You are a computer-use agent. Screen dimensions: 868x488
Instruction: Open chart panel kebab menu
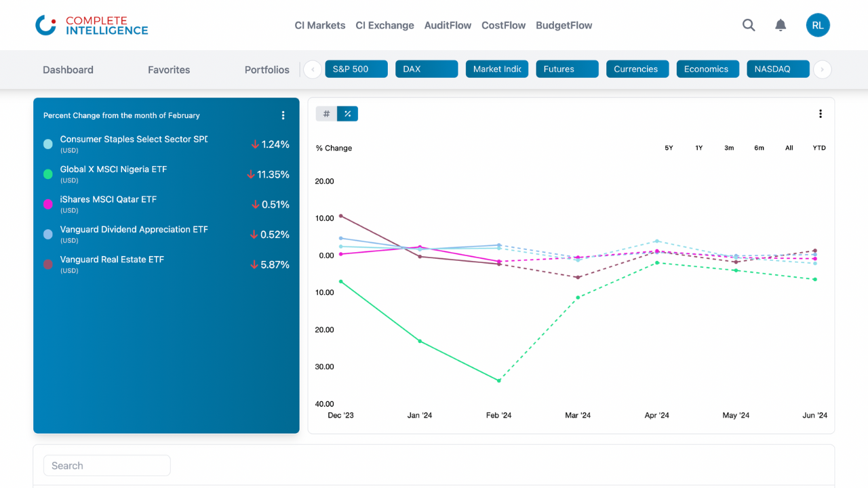click(820, 114)
